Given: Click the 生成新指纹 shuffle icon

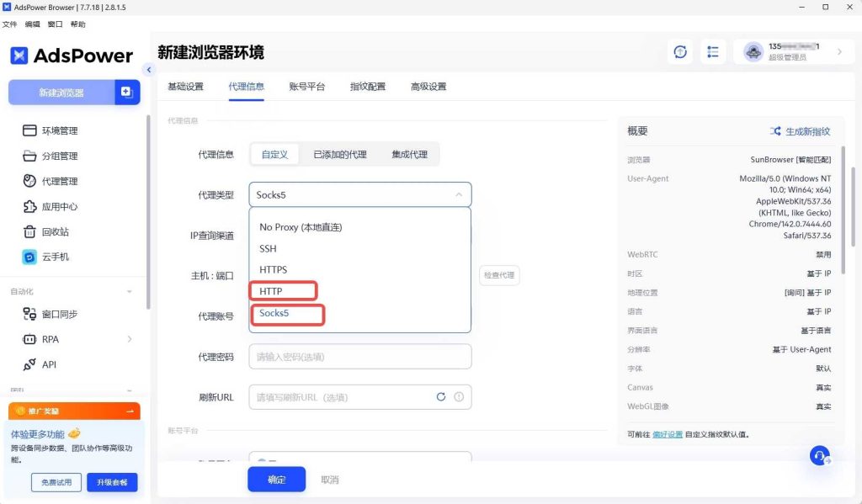Looking at the screenshot, I should tap(775, 131).
